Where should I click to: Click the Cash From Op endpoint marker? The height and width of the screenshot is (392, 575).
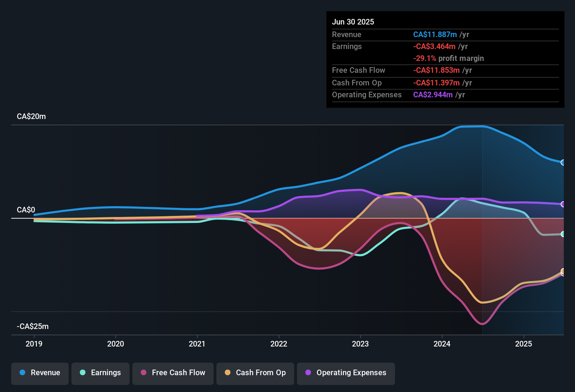pyautogui.click(x=563, y=271)
